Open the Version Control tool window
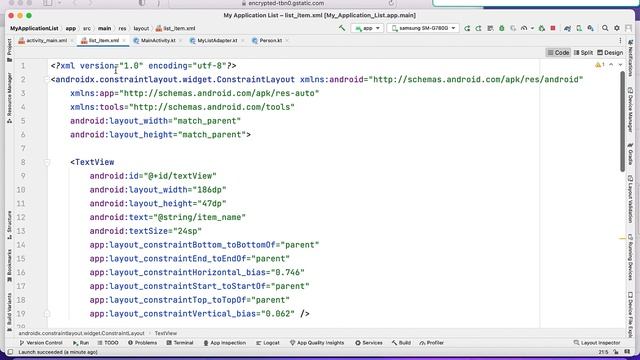The width and height of the screenshot is (640, 360). click(41, 343)
